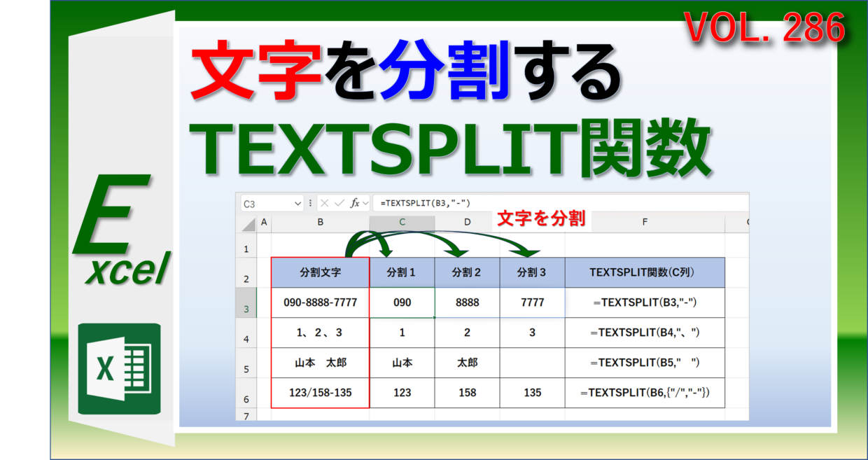
Task: Select column C header
Action: (x=402, y=223)
